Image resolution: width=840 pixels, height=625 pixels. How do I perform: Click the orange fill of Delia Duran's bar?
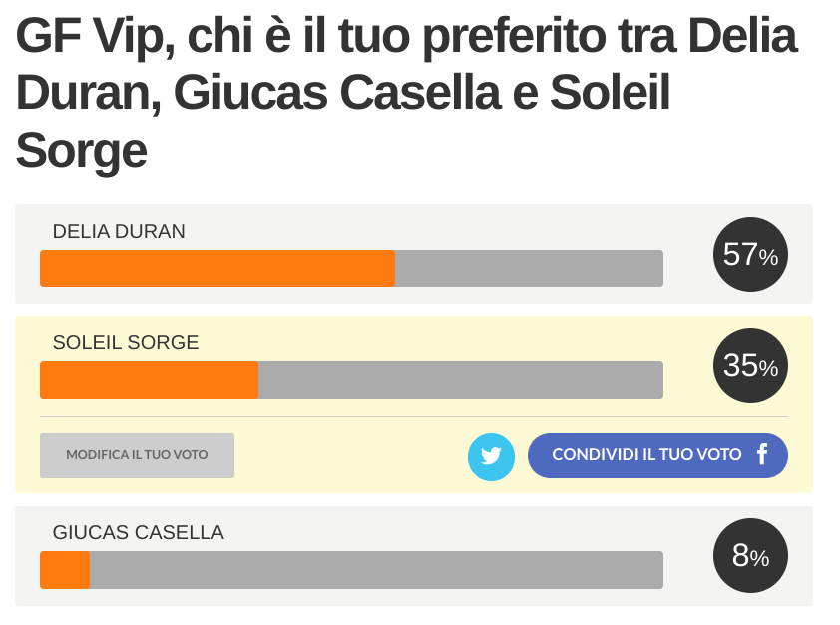pos(216,269)
